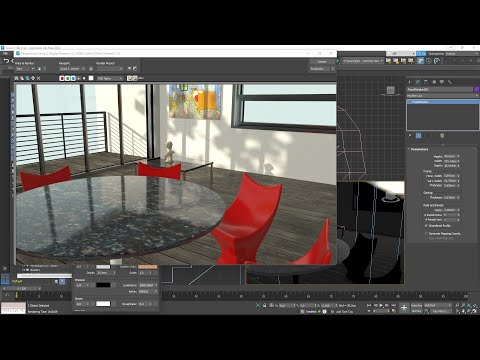Toggle the green channel button
The width and height of the screenshot is (480, 360).
coord(68,78)
